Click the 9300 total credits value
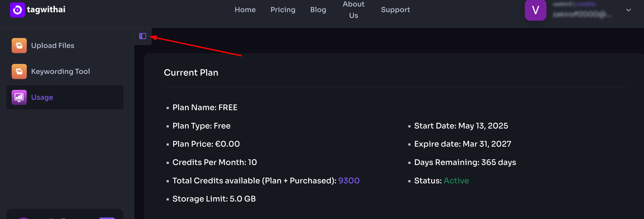This screenshot has width=644, height=219. tap(349, 181)
